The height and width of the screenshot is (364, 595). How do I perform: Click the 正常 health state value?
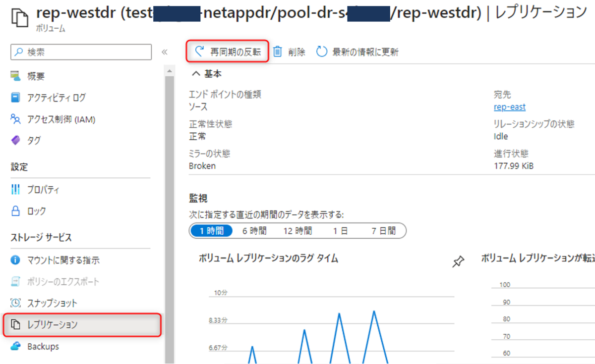coord(197,136)
